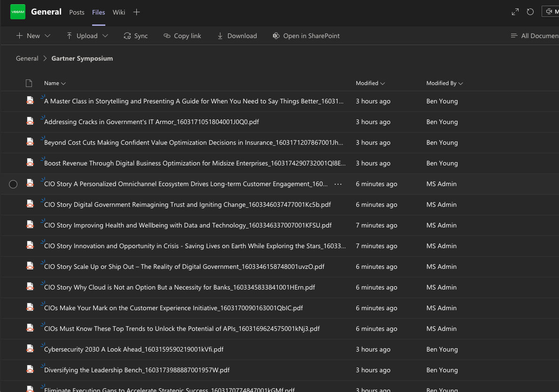Click the file type column header icon
This screenshot has height=392, width=559.
pos(29,83)
